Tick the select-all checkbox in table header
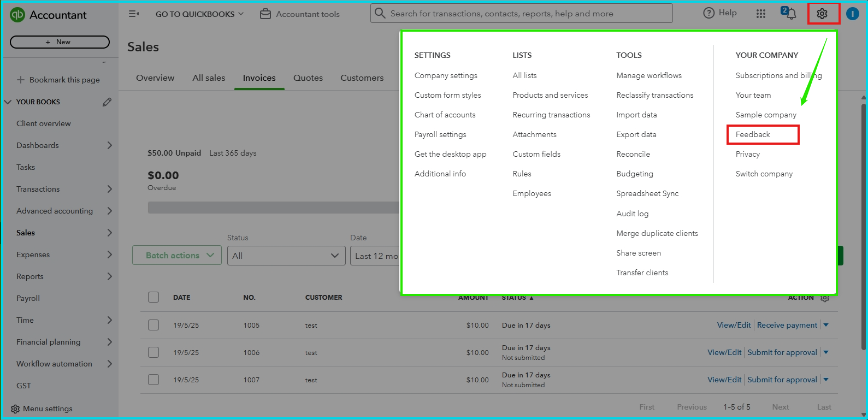Image resolution: width=868 pixels, height=420 pixels. (x=153, y=297)
